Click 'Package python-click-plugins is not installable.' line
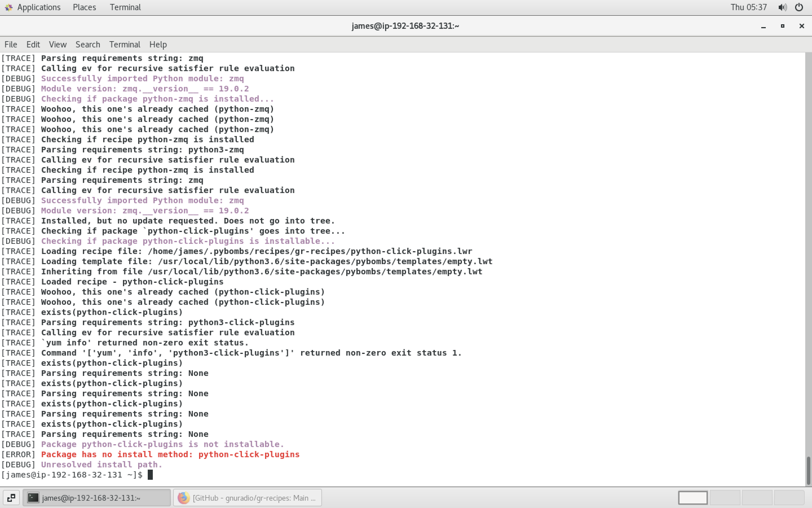 [x=143, y=444]
